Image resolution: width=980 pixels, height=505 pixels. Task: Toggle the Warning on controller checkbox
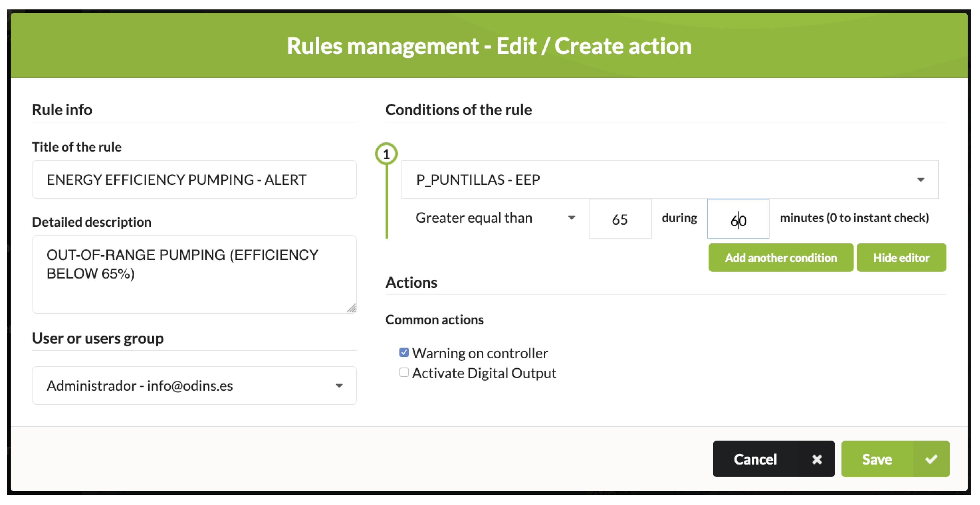(404, 353)
